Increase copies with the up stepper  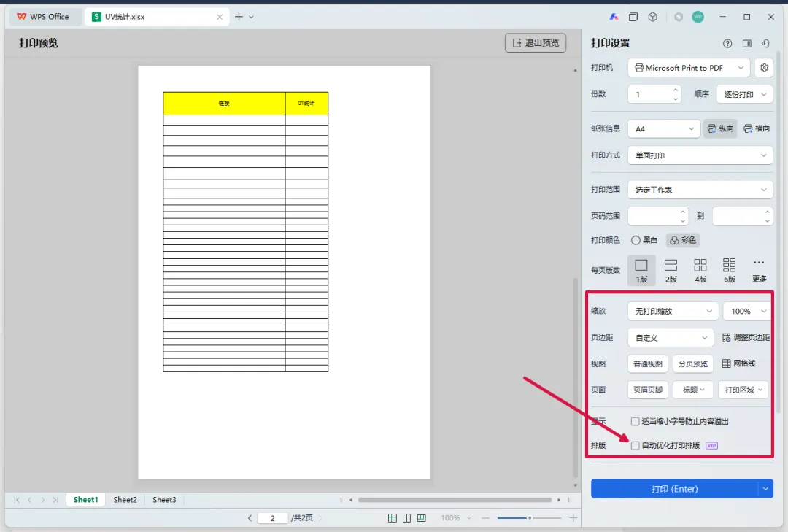click(x=676, y=90)
